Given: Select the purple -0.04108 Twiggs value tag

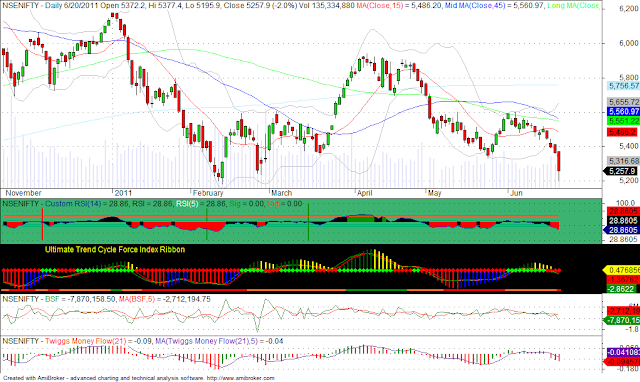Looking at the screenshot, I should 623,352.
